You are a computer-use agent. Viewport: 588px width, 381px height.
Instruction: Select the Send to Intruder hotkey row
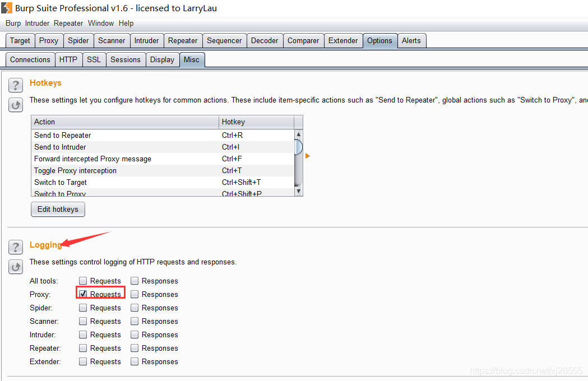pyautogui.click(x=163, y=147)
